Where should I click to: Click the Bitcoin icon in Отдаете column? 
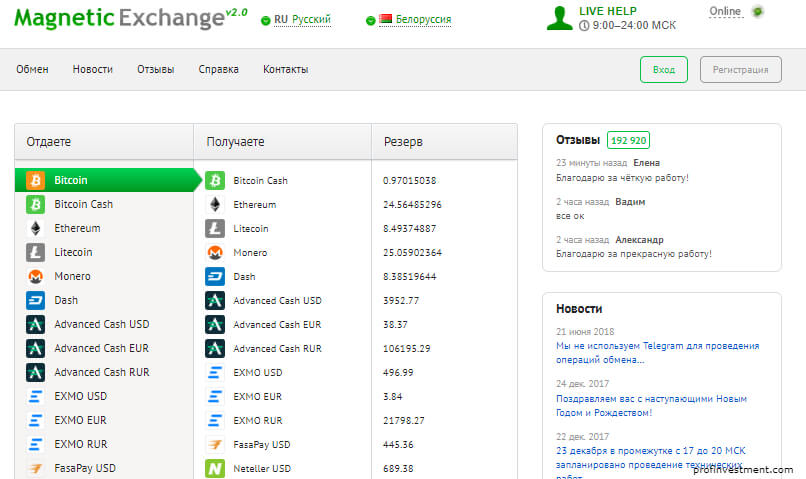click(35, 180)
